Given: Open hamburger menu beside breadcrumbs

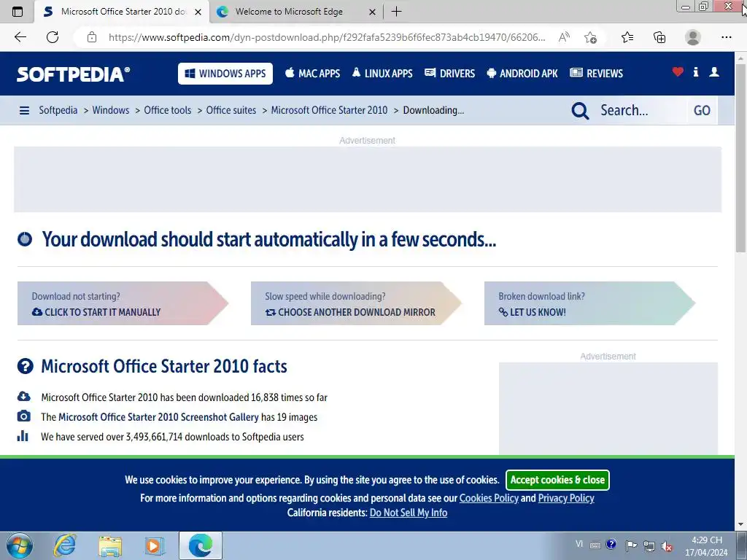Looking at the screenshot, I should (24, 111).
